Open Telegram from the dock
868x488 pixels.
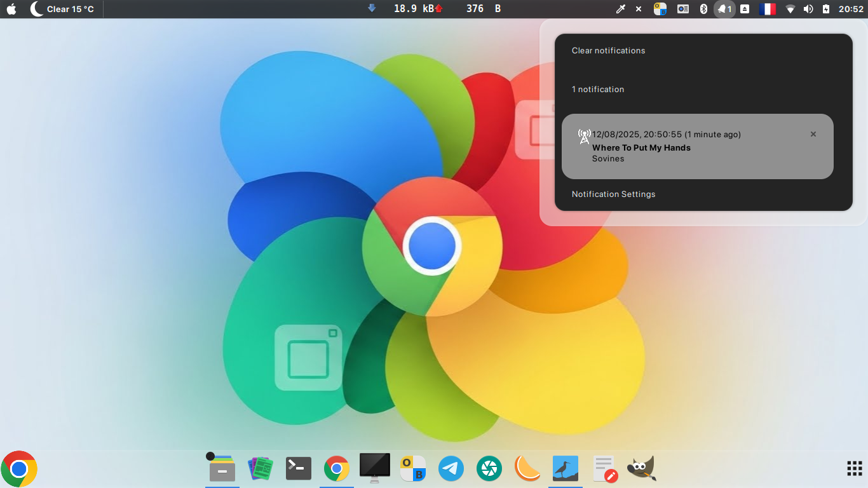tap(451, 470)
